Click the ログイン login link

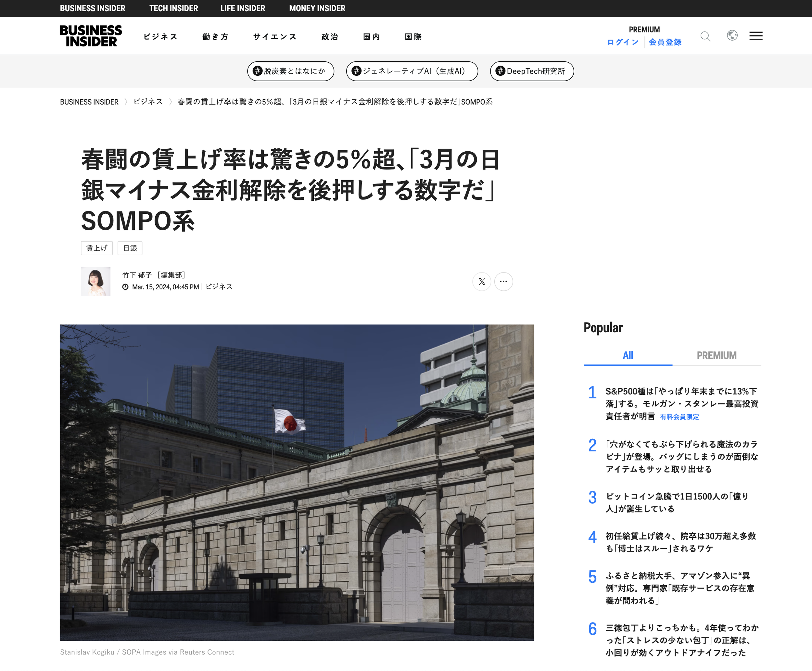point(623,42)
